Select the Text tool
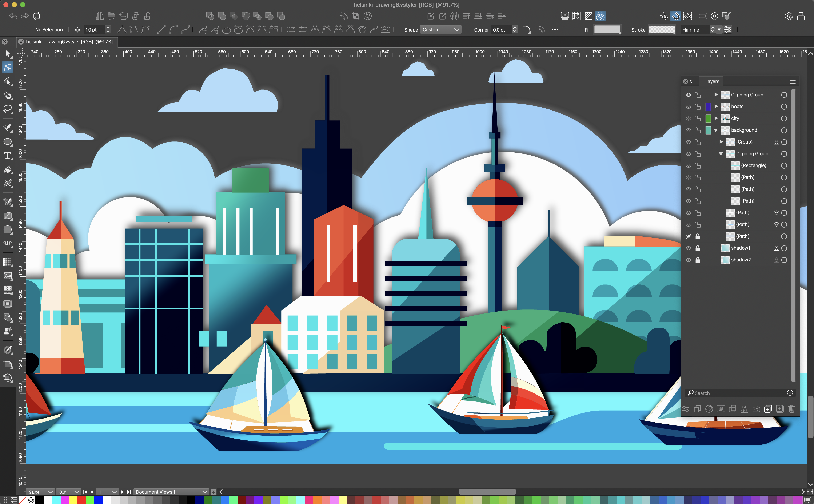814x504 pixels. (x=8, y=156)
